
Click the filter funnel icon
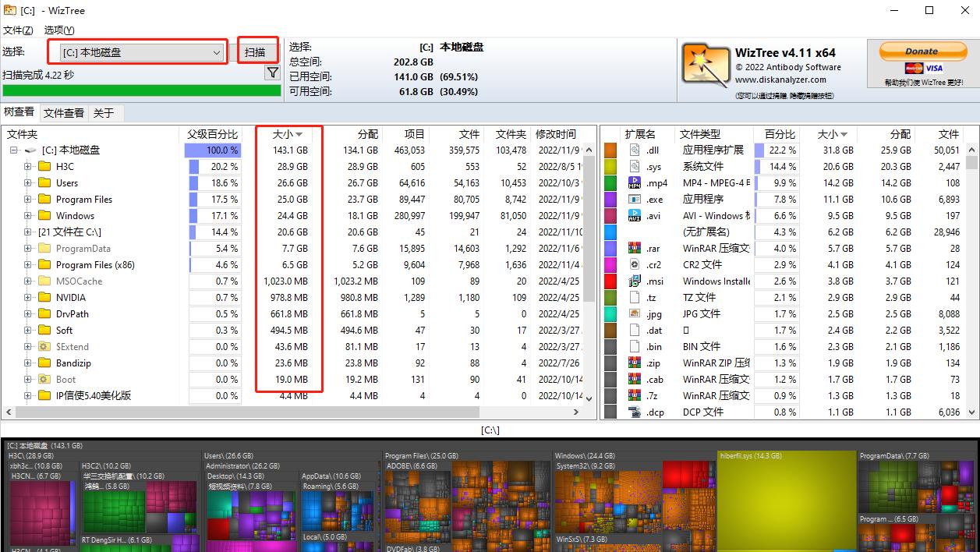point(272,72)
